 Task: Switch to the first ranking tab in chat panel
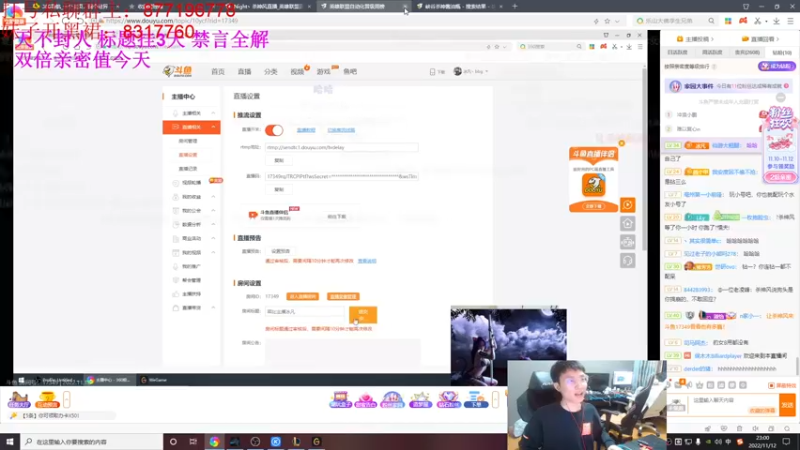(x=678, y=53)
